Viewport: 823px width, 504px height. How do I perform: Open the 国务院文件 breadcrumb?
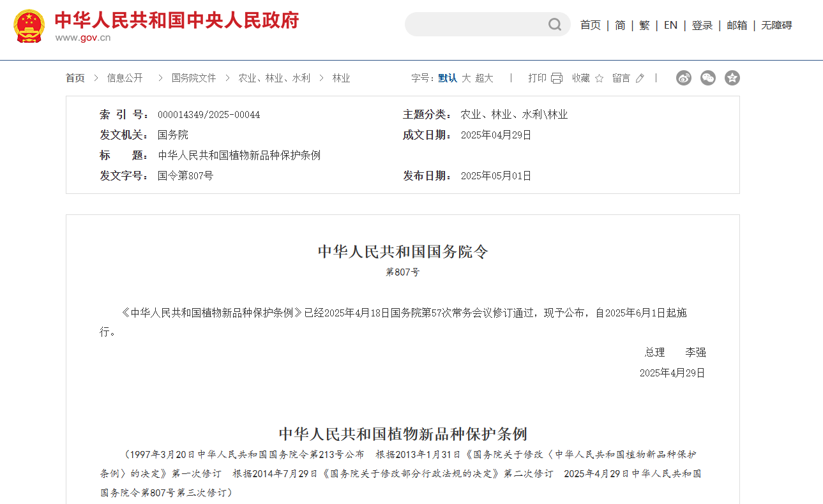point(194,78)
